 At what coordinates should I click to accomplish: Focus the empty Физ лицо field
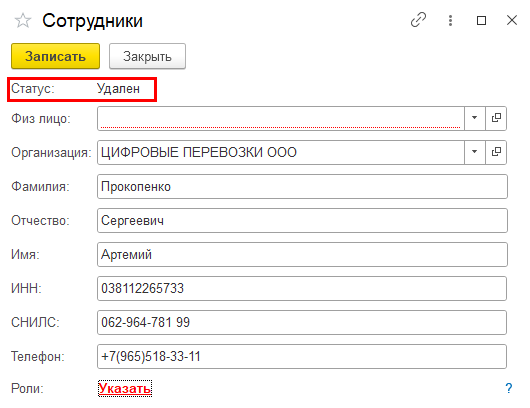pyautogui.click(x=281, y=118)
